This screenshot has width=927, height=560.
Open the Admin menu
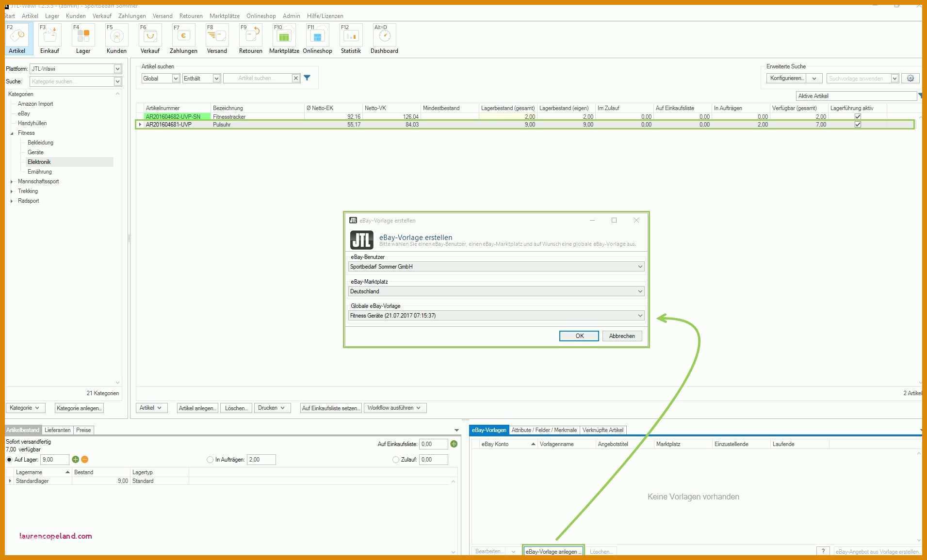coord(292,16)
